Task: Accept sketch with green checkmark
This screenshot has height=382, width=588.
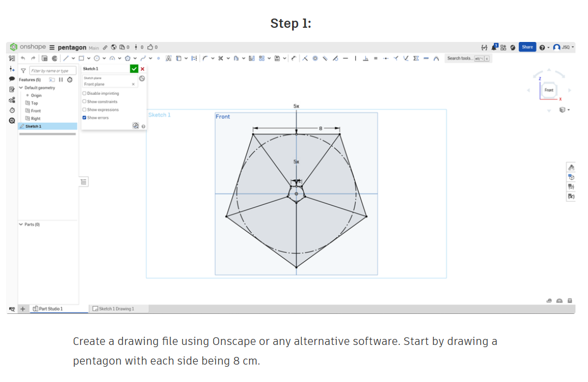Action: click(x=134, y=69)
